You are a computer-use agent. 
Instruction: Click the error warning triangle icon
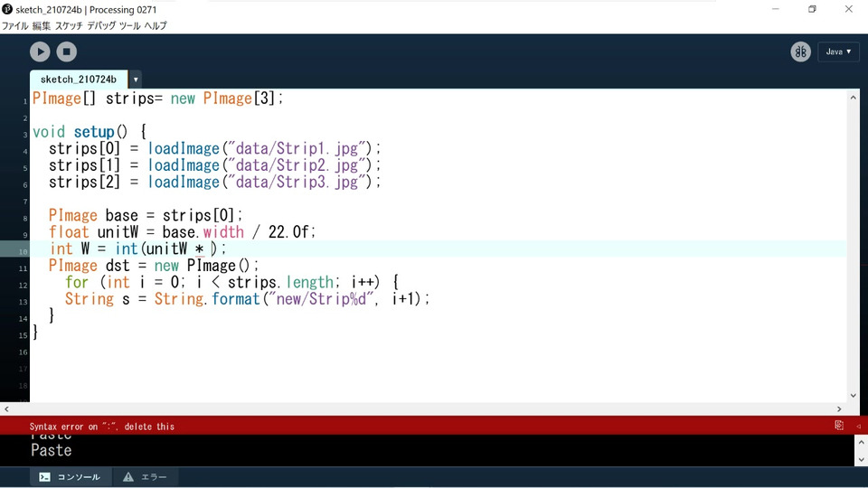tap(128, 477)
